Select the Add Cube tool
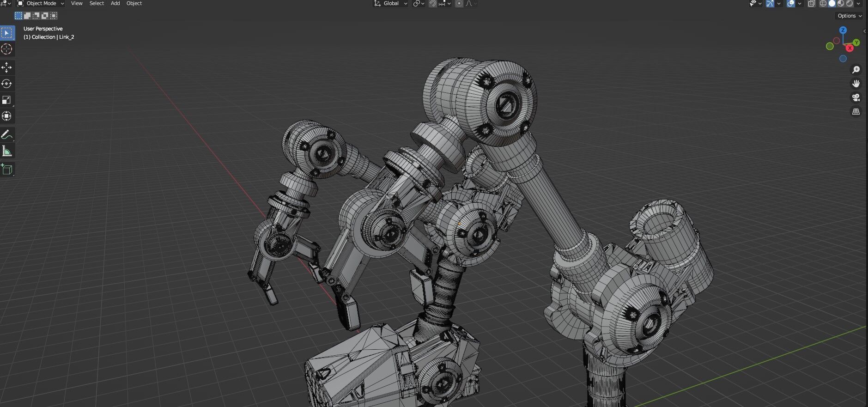The height and width of the screenshot is (407, 868). tap(6, 169)
